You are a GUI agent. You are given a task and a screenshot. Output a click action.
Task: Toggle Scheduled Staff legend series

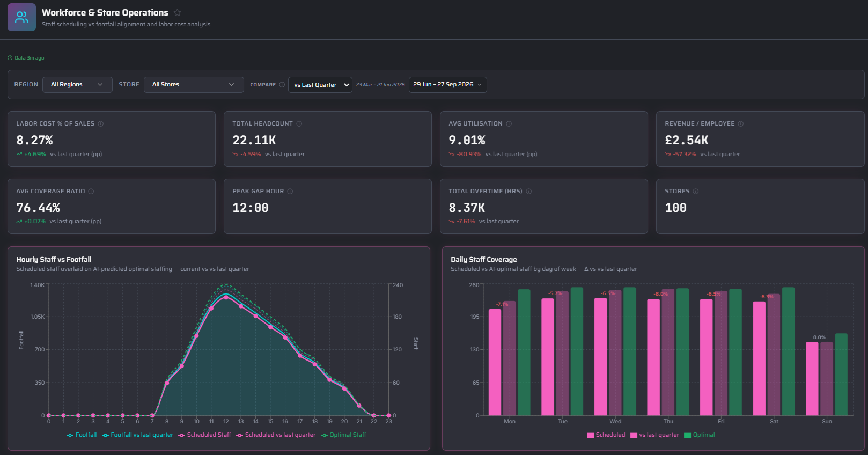click(204, 435)
